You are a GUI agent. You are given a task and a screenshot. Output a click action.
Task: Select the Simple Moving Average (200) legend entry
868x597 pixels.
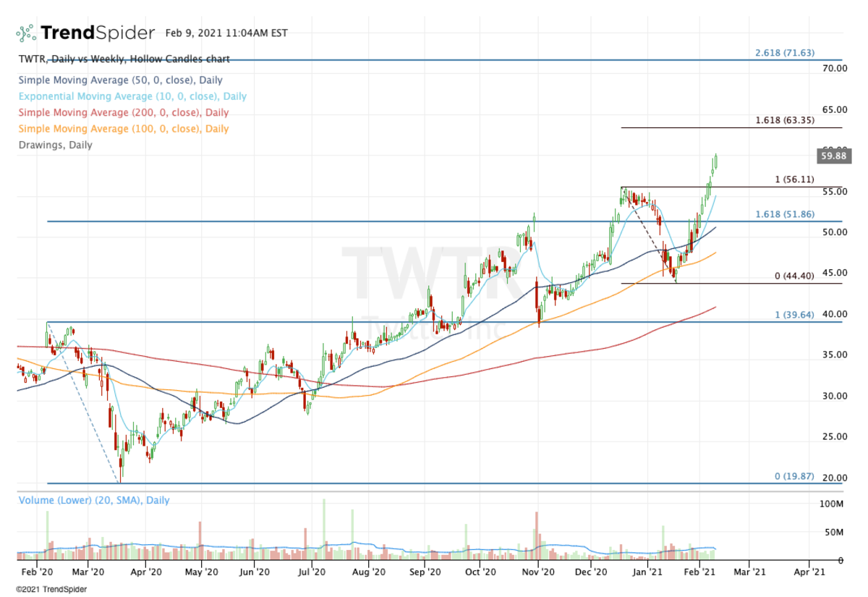123,112
